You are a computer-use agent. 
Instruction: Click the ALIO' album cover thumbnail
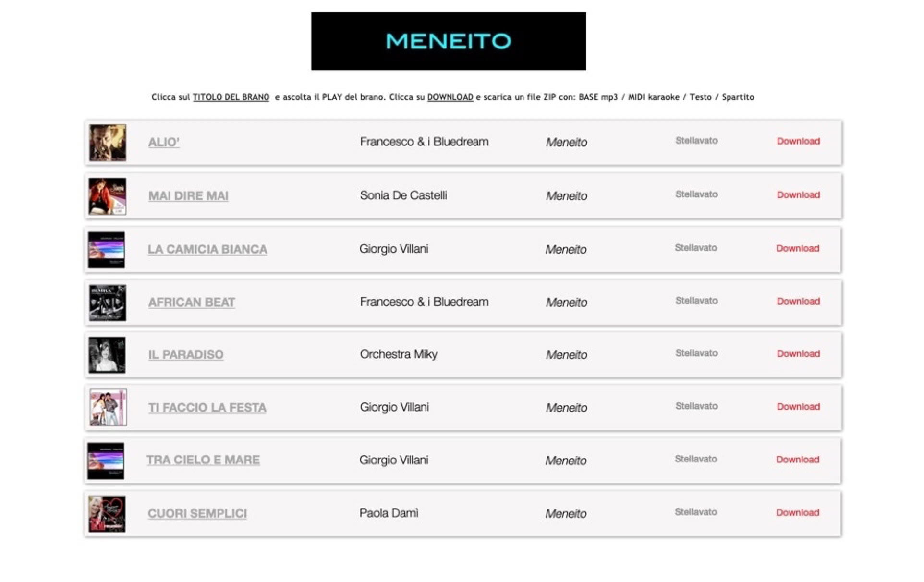(x=108, y=143)
